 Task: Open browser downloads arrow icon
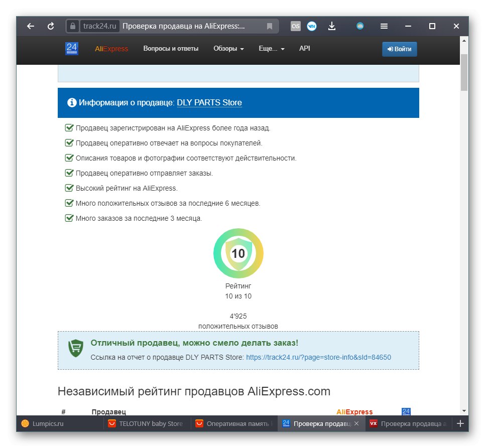[x=331, y=26]
